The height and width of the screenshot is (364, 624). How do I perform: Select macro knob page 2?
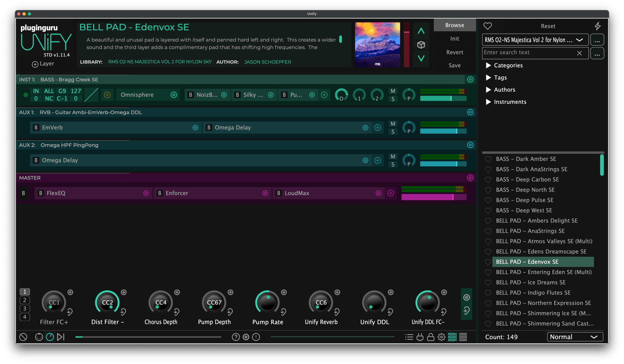click(x=25, y=300)
